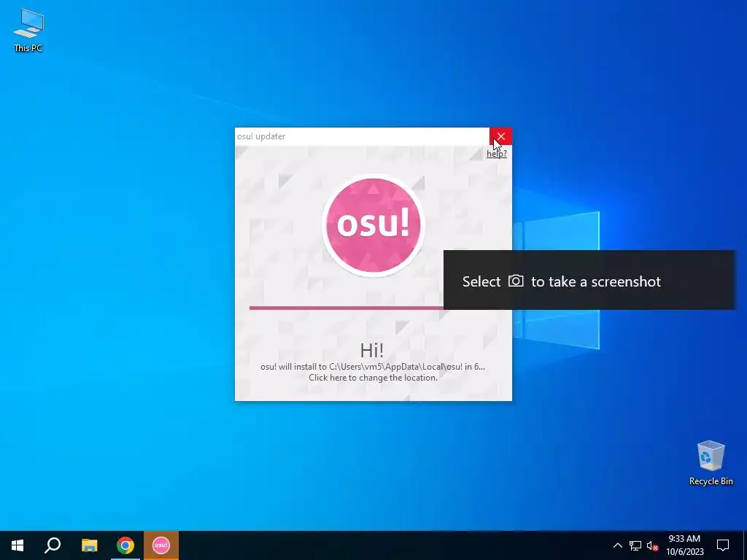Click the 'osu! updater' window title
747x560 pixels.
point(261,136)
